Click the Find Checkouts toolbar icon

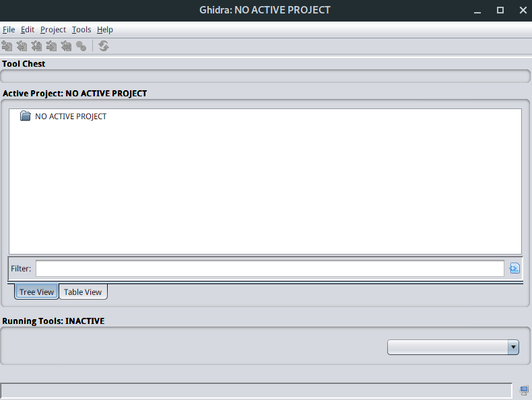81,46
